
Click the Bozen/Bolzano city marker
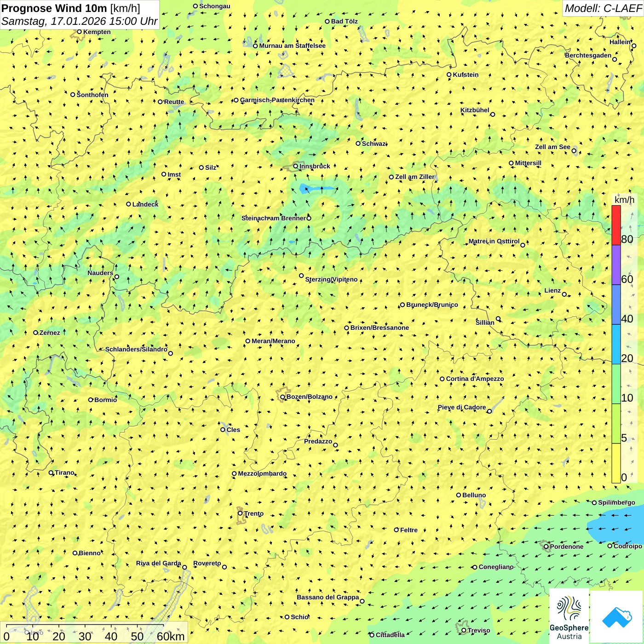coord(283,397)
